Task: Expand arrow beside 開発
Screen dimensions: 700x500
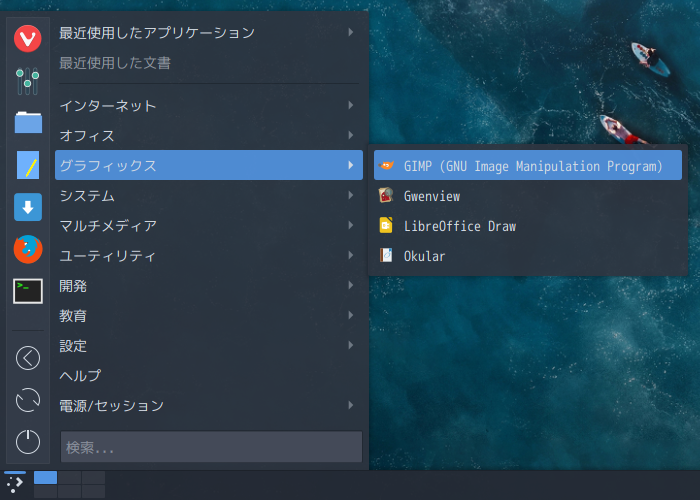Action: pyautogui.click(x=351, y=285)
